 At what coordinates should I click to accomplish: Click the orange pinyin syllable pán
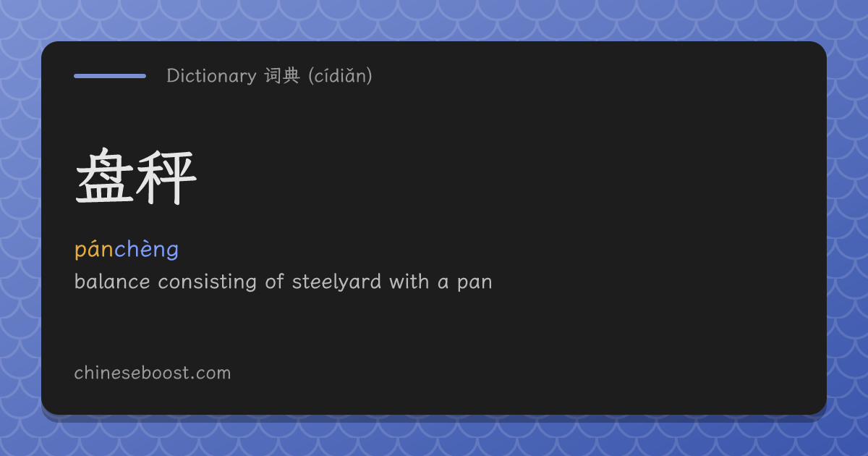click(x=94, y=250)
